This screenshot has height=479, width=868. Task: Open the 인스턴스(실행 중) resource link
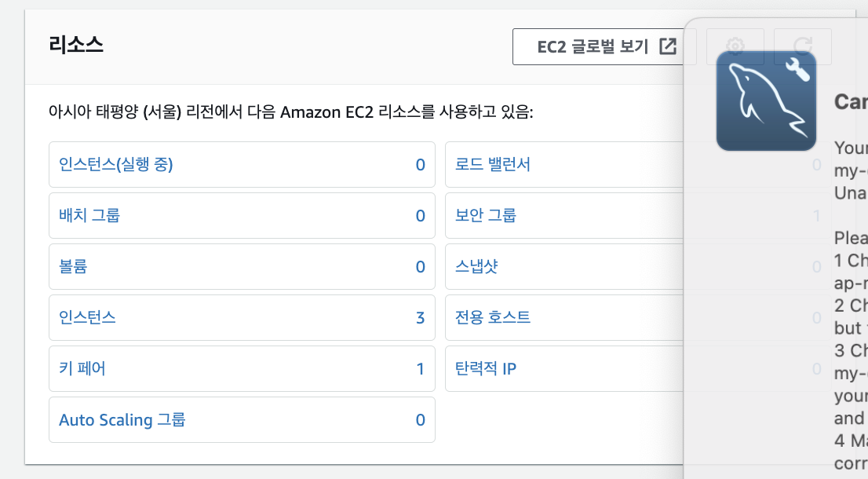tap(115, 165)
